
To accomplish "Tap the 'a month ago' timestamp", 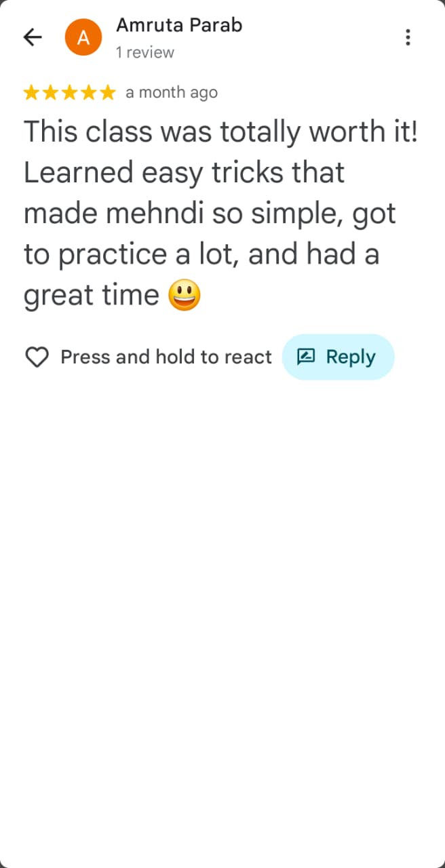I will tap(172, 93).
